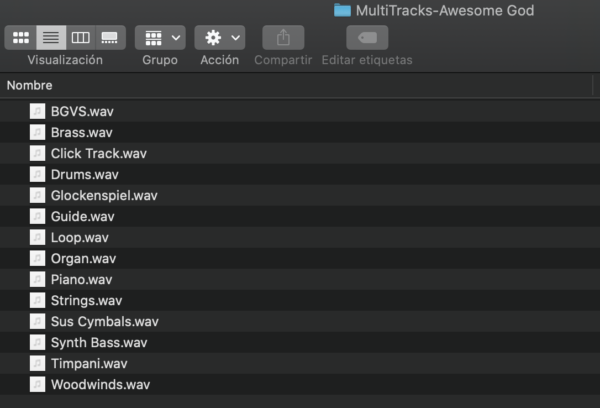Select the file name Synth Bass.wav
This screenshot has height=408, width=600.
pos(99,343)
